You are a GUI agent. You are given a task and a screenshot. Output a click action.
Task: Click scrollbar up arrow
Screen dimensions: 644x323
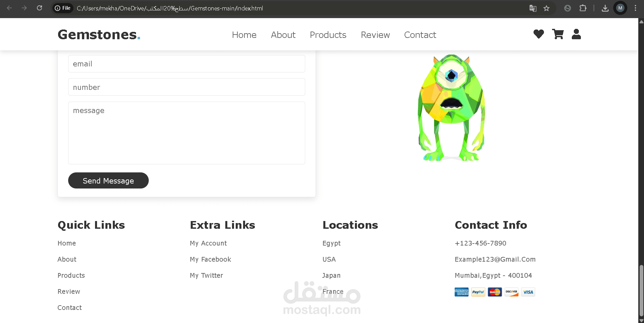pyautogui.click(x=641, y=21)
